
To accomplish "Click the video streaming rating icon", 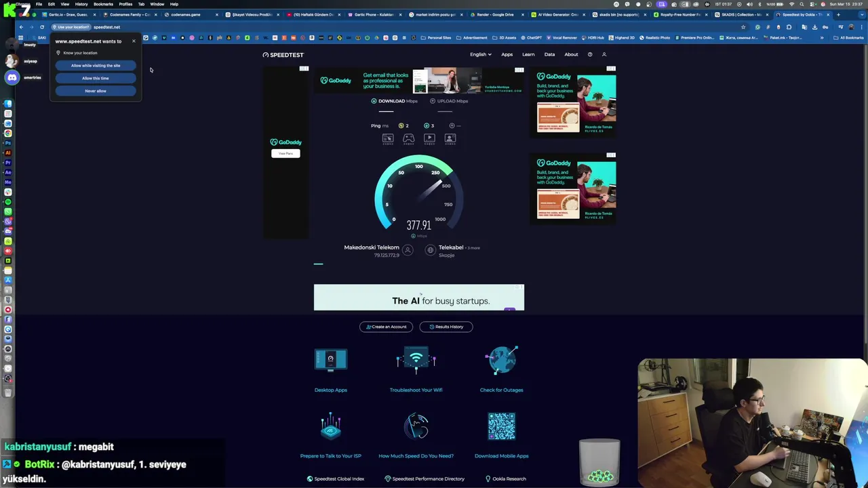I will pyautogui.click(x=429, y=138).
